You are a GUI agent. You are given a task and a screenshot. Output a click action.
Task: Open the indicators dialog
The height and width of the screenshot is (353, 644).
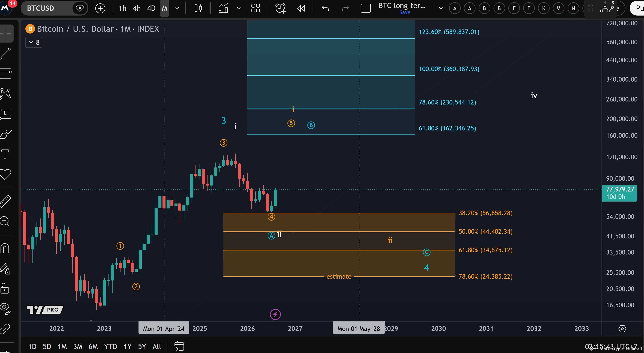[x=223, y=8]
